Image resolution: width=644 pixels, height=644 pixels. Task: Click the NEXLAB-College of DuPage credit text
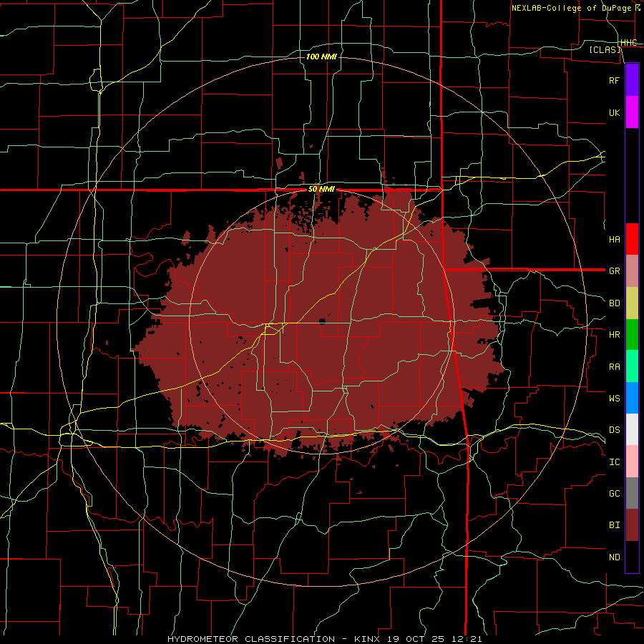coord(571,8)
